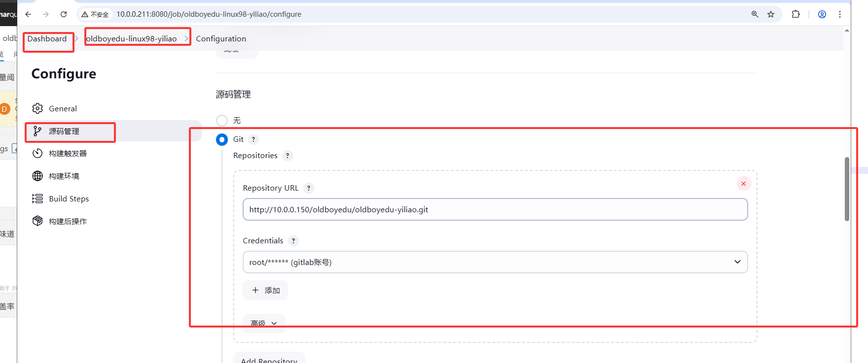Image resolution: width=868 pixels, height=363 pixels.
Task: Open the browser extensions puzzle icon
Action: click(x=796, y=14)
